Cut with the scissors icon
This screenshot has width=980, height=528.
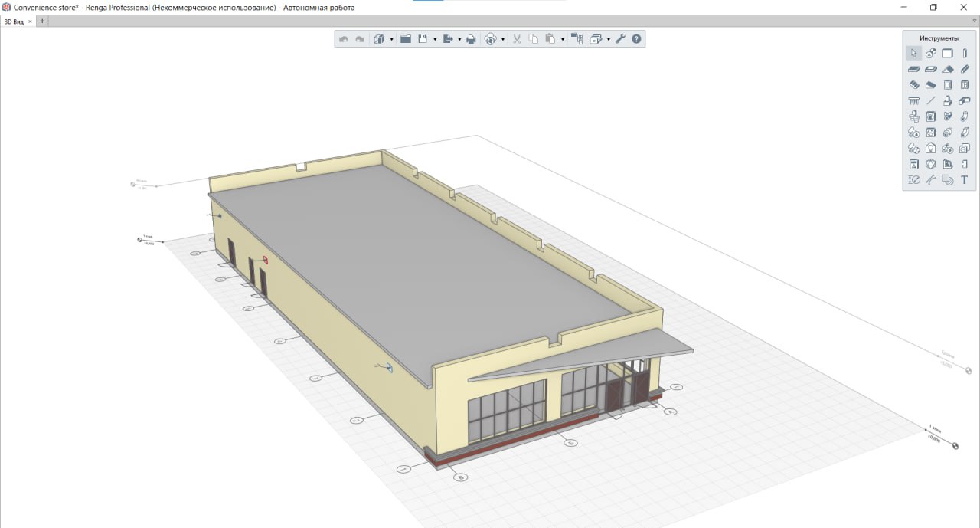pos(517,39)
